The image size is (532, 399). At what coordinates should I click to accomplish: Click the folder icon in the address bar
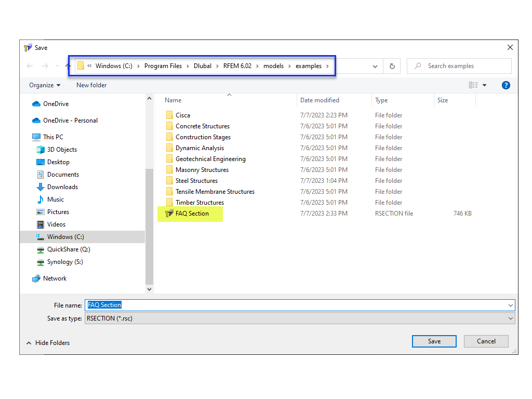(81, 66)
